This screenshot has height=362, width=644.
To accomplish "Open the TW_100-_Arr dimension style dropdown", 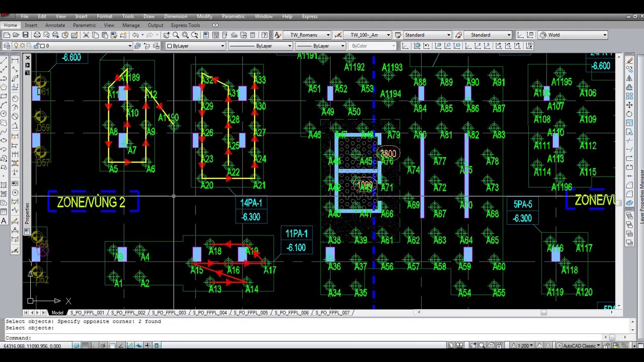I will point(388,35).
